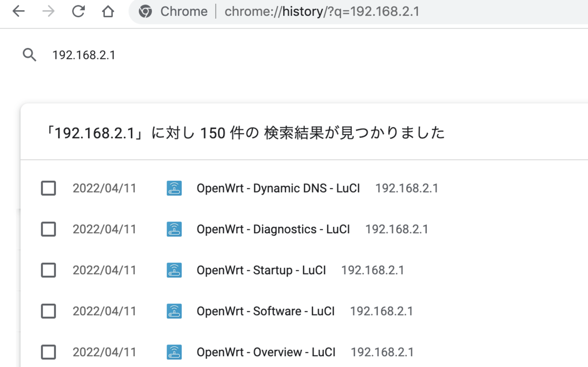Mark the checkbox for the Software entry

(x=48, y=311)
